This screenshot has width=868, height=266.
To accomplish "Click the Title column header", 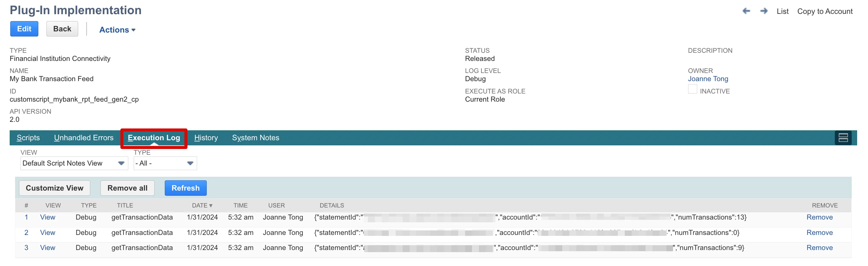I will [125, 205].
